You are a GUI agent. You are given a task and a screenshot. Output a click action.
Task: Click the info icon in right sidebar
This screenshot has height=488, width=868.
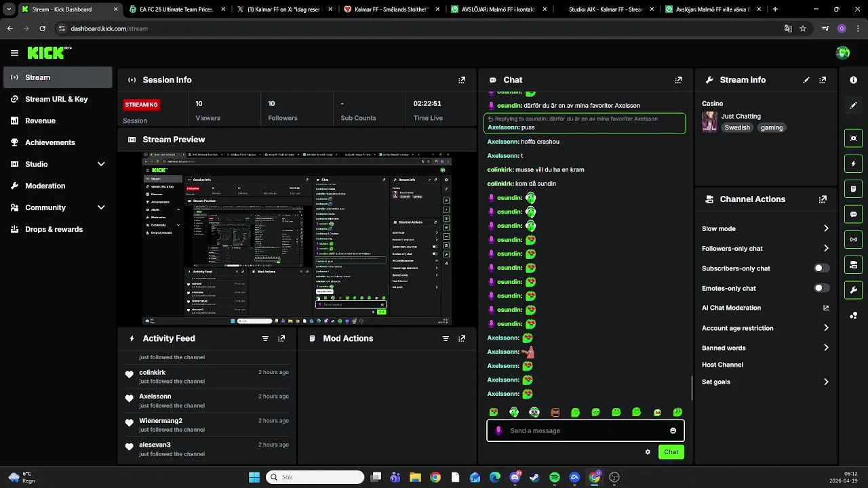(854, 80)
